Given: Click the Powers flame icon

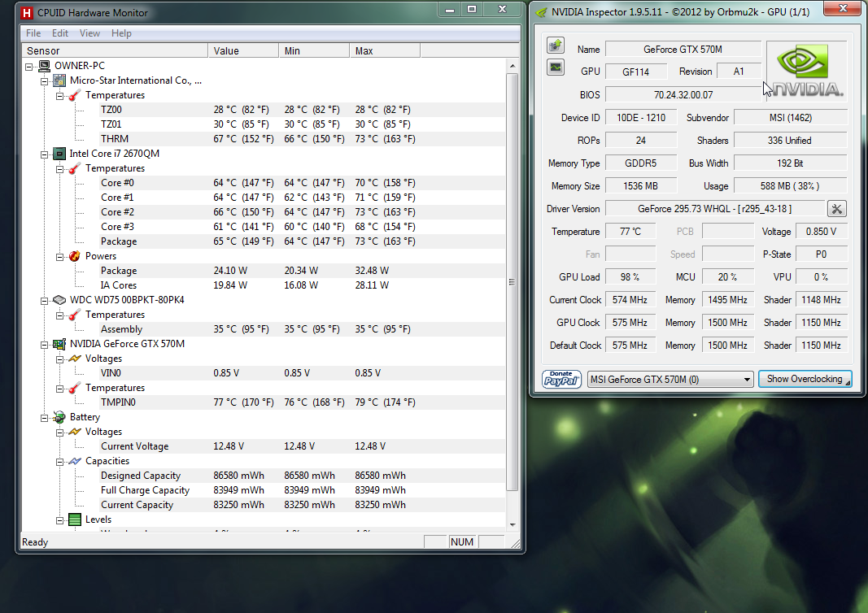Looking at the screenshot, I should coord(75,256).
